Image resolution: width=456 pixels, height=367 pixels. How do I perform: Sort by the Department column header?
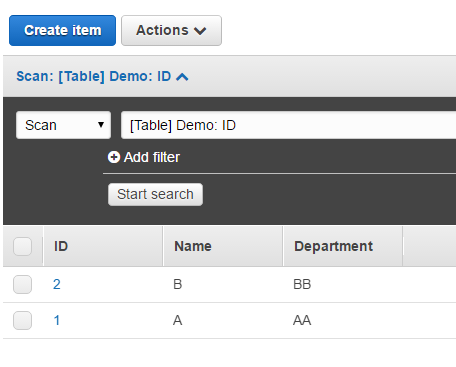point(343,246)
